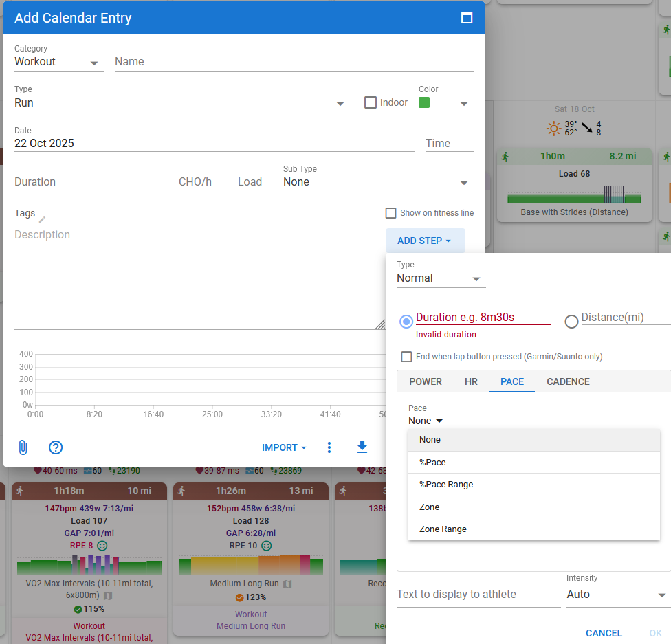This screenshot has height=644, width=671.
Task: Open the IMPORT menu button
Action: (284, 447)
